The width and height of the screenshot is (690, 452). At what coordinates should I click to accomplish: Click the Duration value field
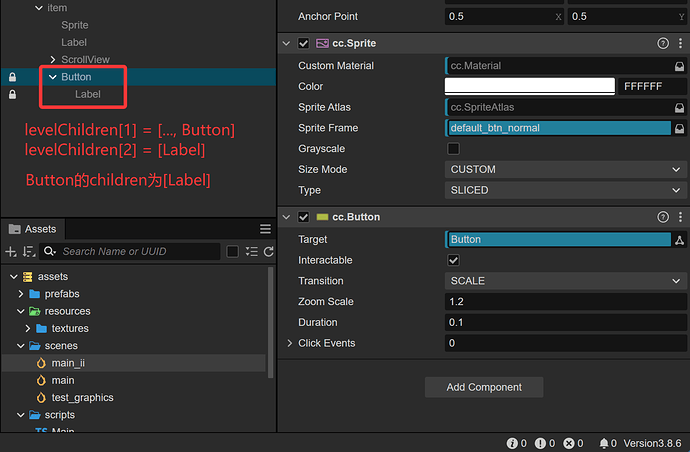tap(565, 322)
